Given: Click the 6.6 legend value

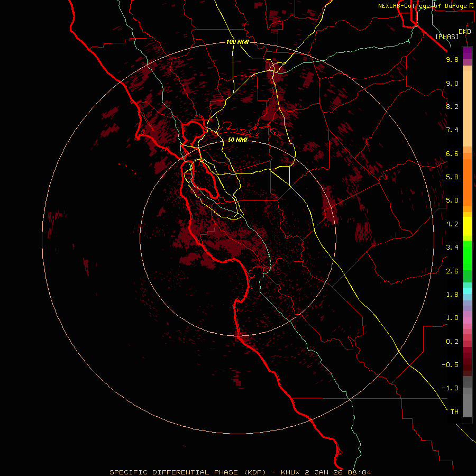Looking at the screenshot, I should 452,153.
